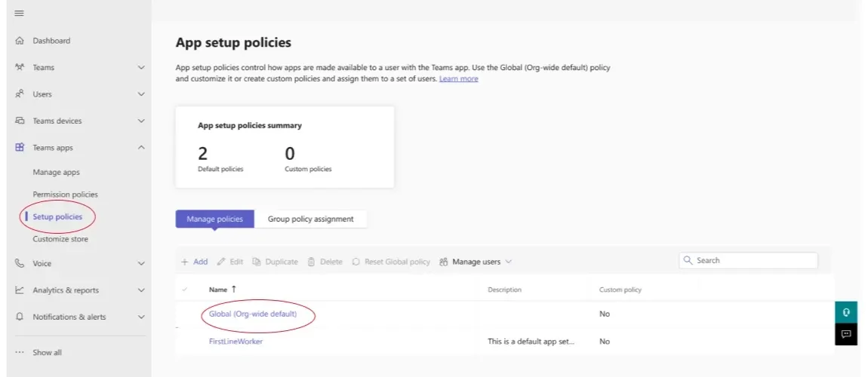Click the Duplicate button label
Viewport: 868px width, 377px height.
click(x=282, y=262)
